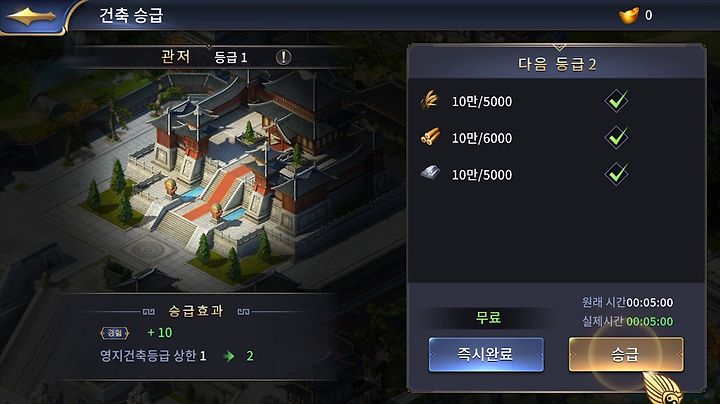Viewport: 720px width, 404px height.
Task: Tap the 경험 experience badge icon
Action: point(114,333)
